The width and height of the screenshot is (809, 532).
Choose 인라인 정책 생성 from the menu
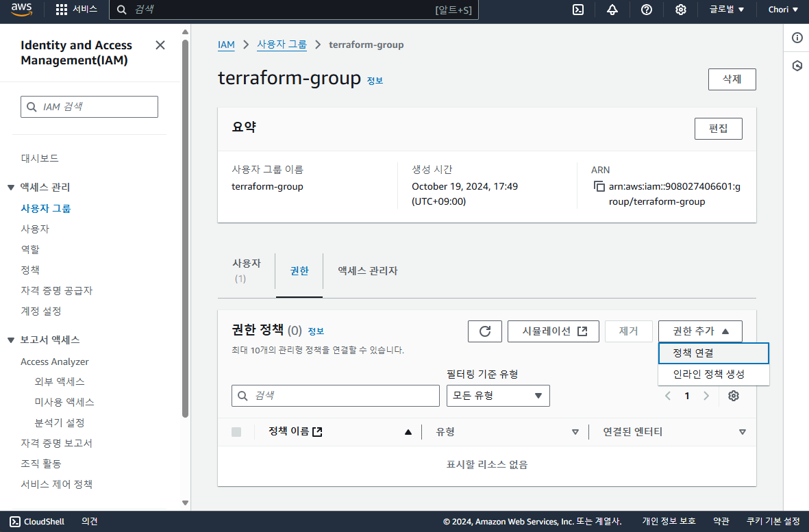714,375
